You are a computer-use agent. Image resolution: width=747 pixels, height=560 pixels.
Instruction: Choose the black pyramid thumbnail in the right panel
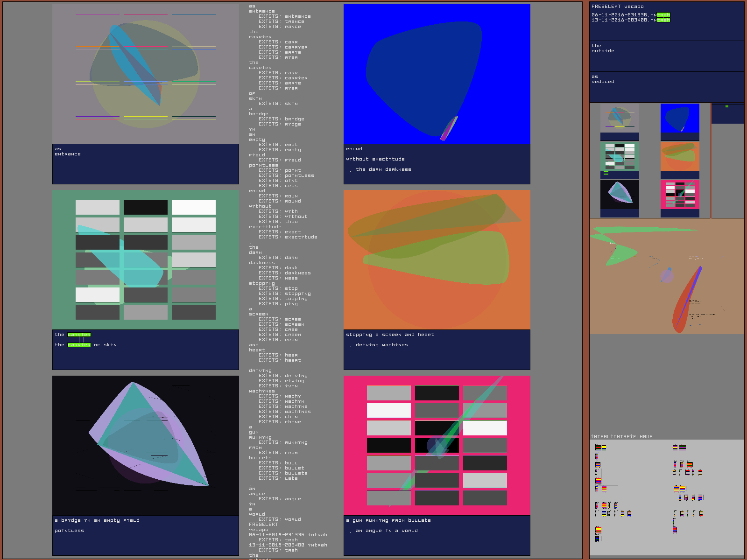point(620,195)
